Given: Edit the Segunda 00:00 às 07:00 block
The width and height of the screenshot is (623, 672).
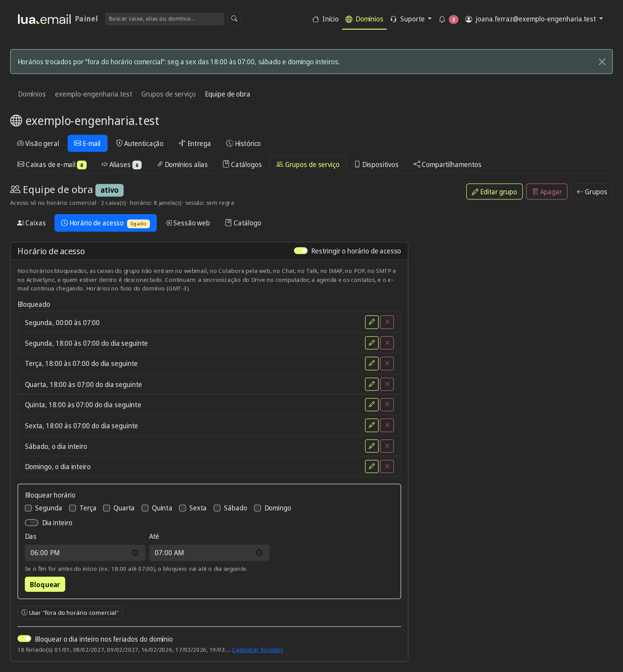Looking at the screenshot, I should 372,322.
